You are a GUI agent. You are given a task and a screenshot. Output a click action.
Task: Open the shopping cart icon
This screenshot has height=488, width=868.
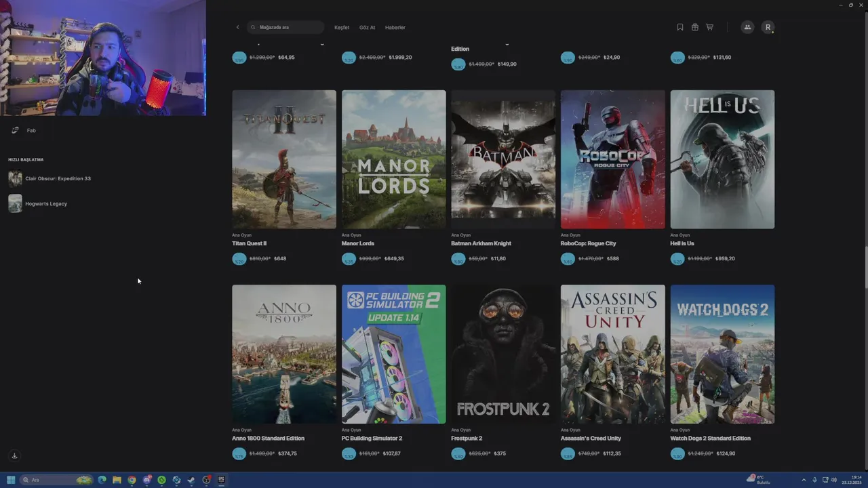[x=710, y=27]
